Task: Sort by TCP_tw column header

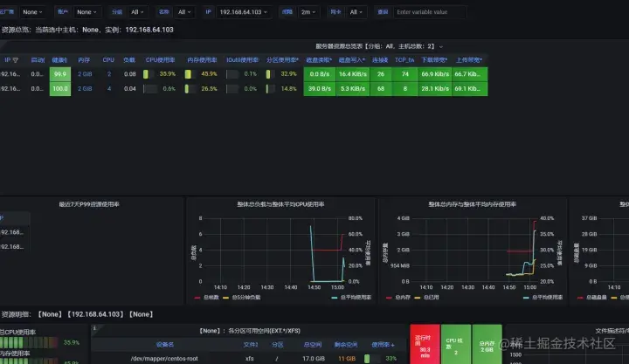Action: tap(404, 60)
